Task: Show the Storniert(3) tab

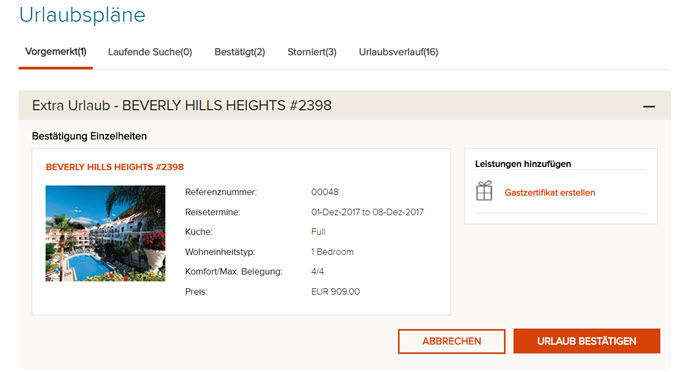Action: coord(312,52)
